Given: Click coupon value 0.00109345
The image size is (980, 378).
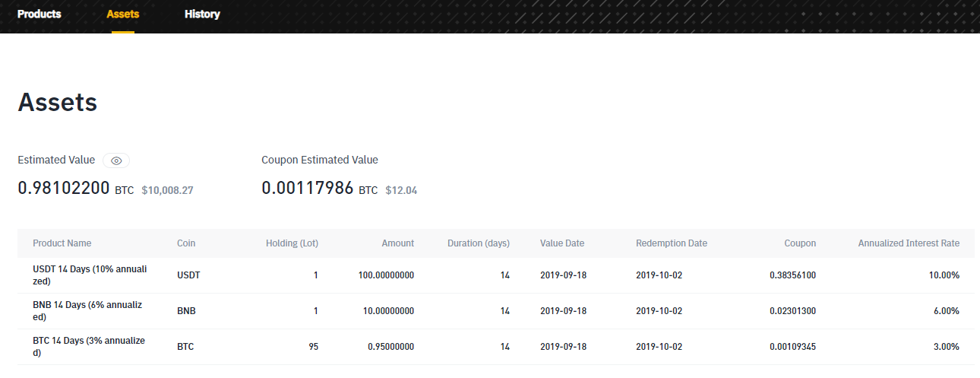Looking at the screenshot, I should 792,347.
